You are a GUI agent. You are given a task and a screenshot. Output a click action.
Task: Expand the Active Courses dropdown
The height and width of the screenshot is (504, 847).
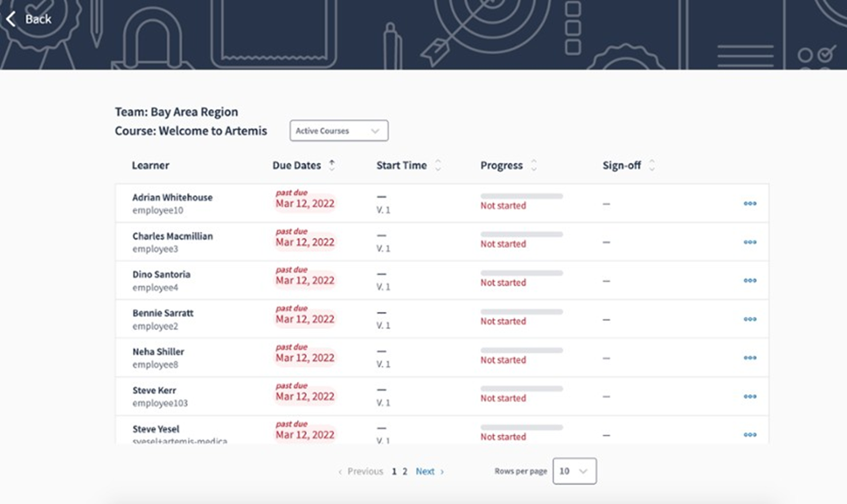[x=338, y=131]
